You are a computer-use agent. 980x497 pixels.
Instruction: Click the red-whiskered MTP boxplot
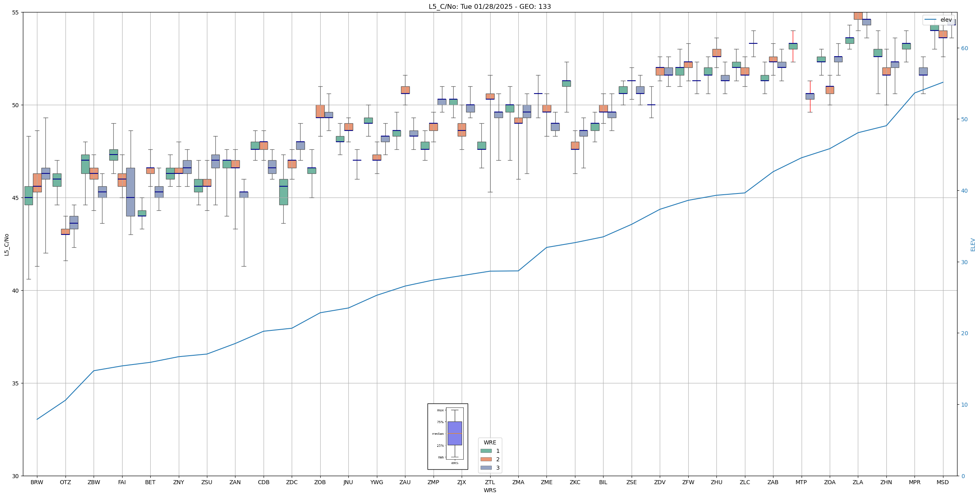tap(810, 96)
